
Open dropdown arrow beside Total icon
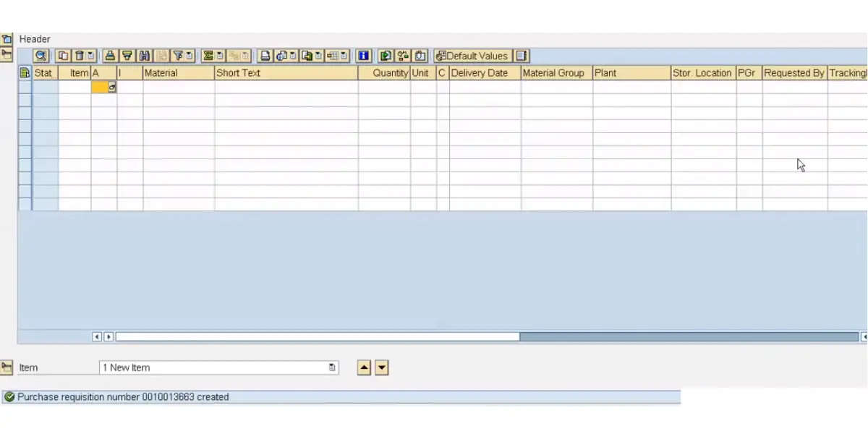click(219, 56)
